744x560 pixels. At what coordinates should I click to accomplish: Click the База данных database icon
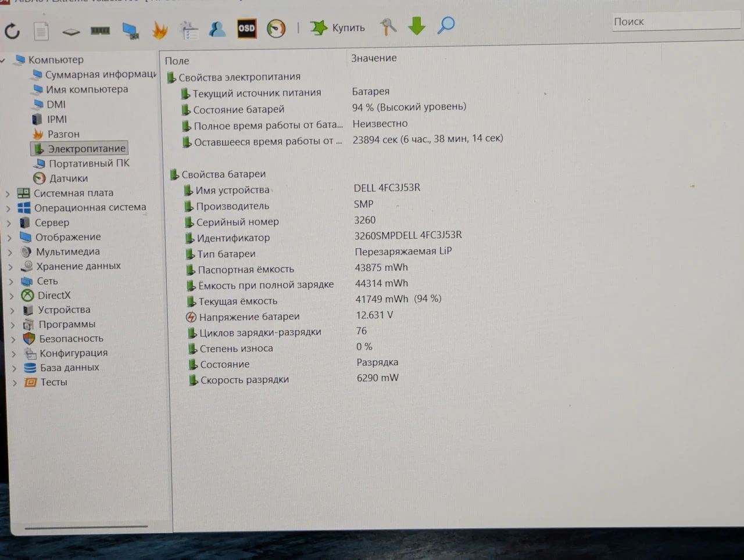coord(30,368)
